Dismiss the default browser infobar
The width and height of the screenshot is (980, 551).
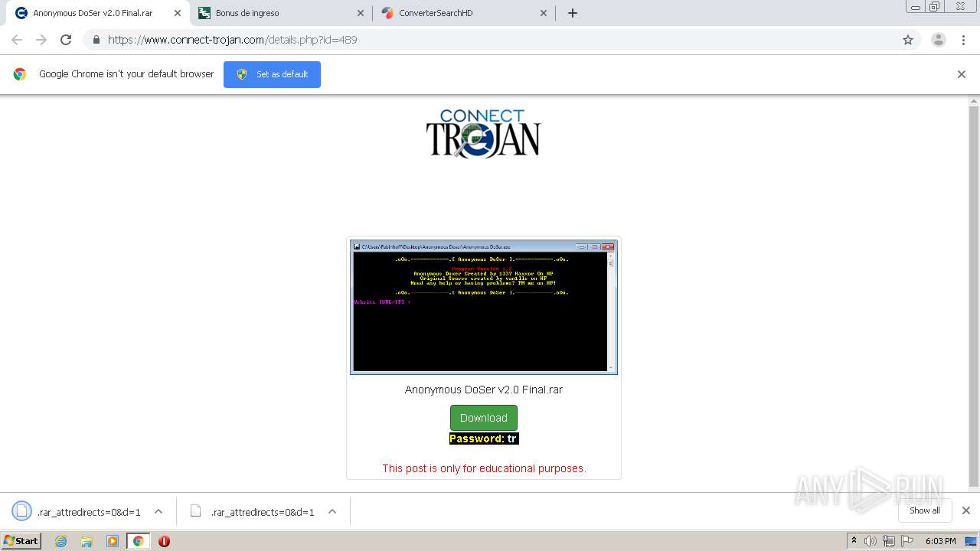(962, 74)
